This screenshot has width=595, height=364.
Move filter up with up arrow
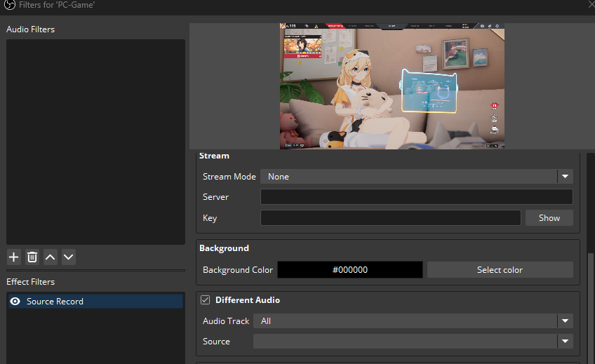[51, 257]
